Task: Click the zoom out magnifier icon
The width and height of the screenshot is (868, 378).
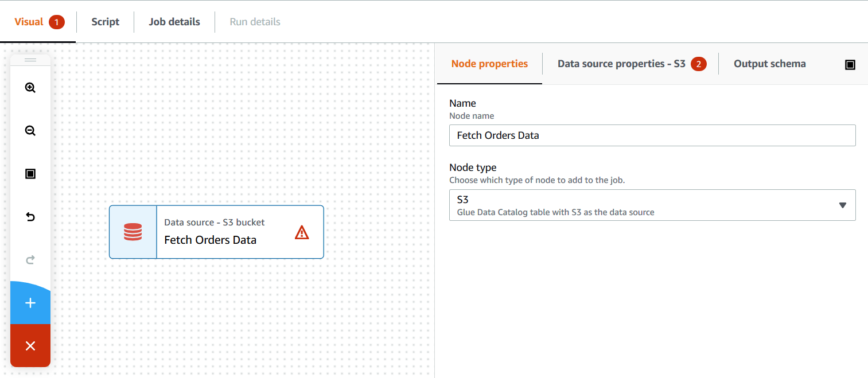Action: [x=30, y=131]
